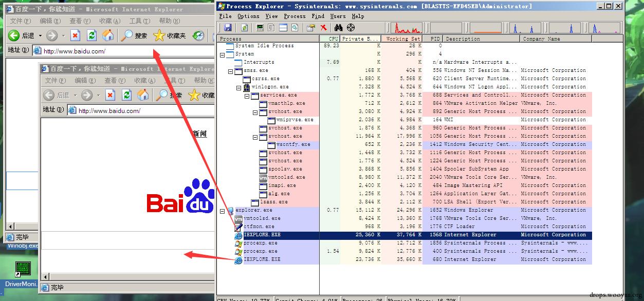
Task: Collapse the smss.exe tree node
Action: point(230,70)
